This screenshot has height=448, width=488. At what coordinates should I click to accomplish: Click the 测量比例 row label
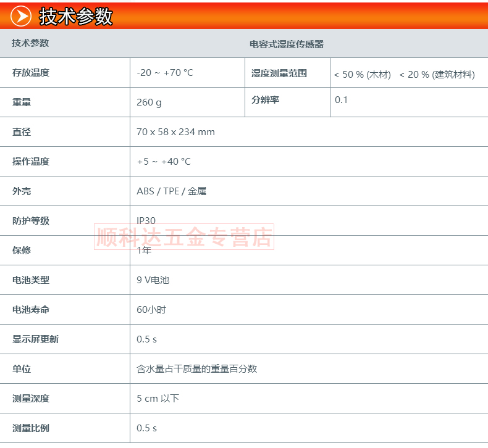(x=31, y=428)
